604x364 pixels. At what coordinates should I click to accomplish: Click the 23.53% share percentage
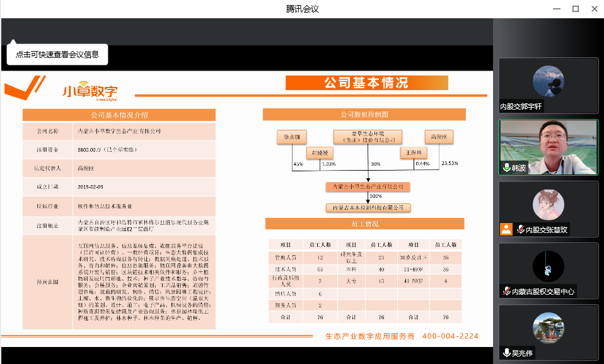450,163
